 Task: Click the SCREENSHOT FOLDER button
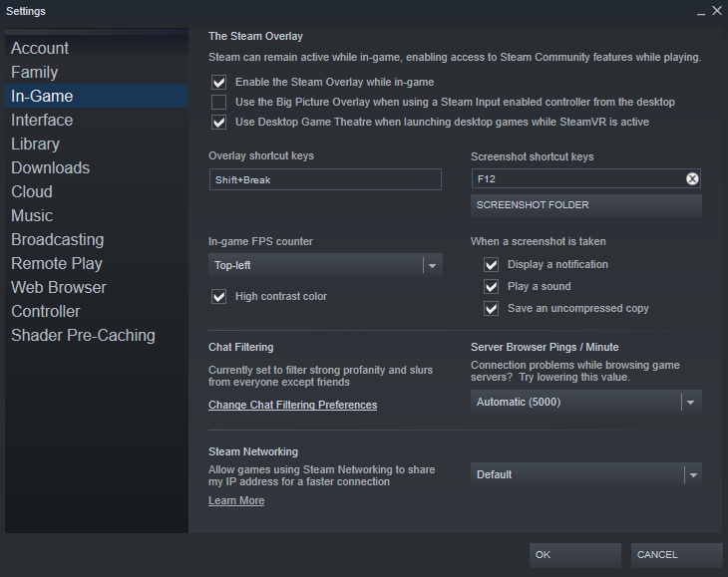(585, 205)
